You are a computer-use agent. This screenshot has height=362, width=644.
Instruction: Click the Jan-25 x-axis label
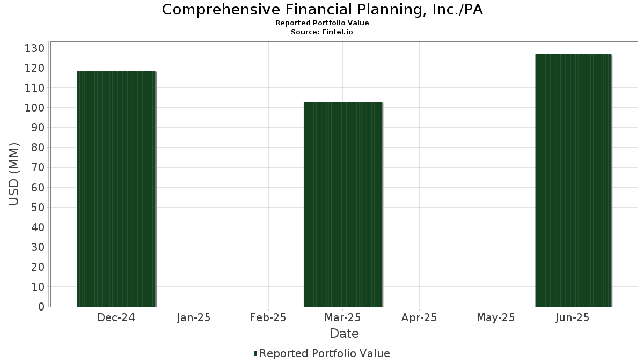(x=194, y=317)
